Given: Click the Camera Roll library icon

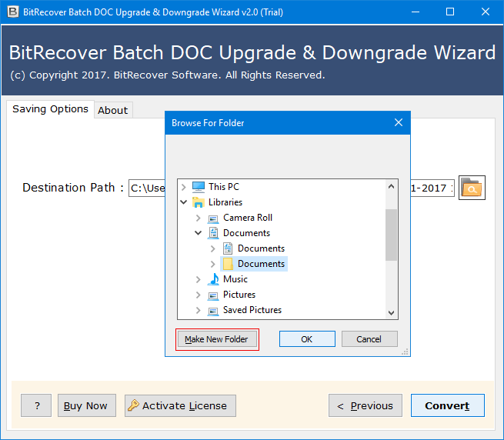Looking at the screenshot, I should (x=213, y=218).
